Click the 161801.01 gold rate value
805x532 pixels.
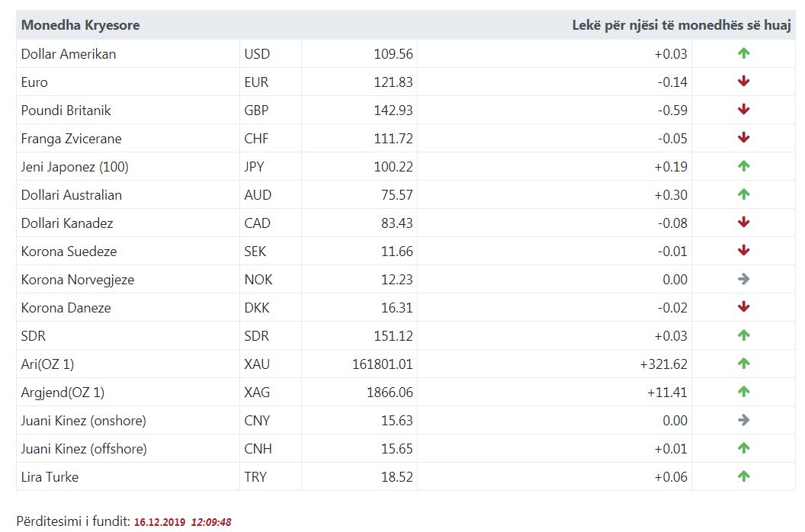383,364
